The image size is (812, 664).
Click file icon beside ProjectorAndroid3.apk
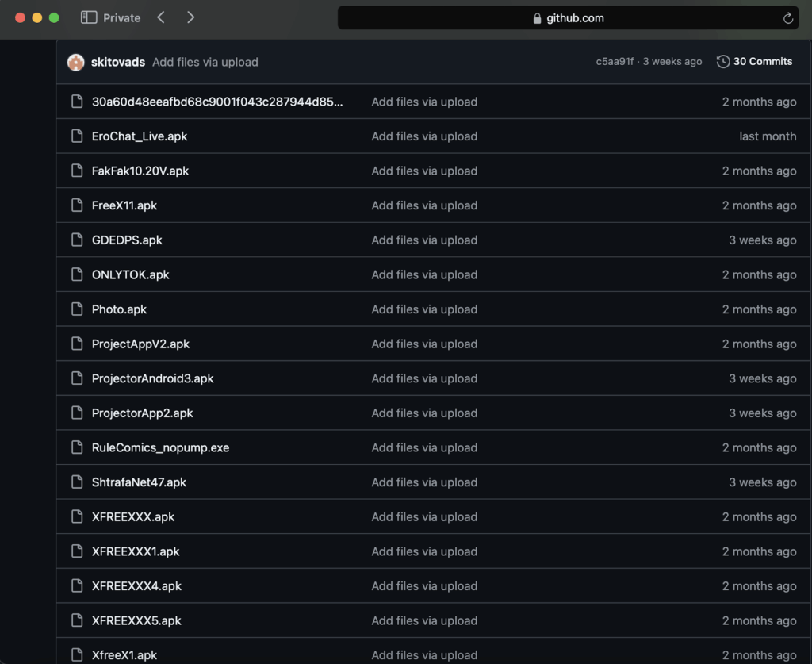coord(77,378)
